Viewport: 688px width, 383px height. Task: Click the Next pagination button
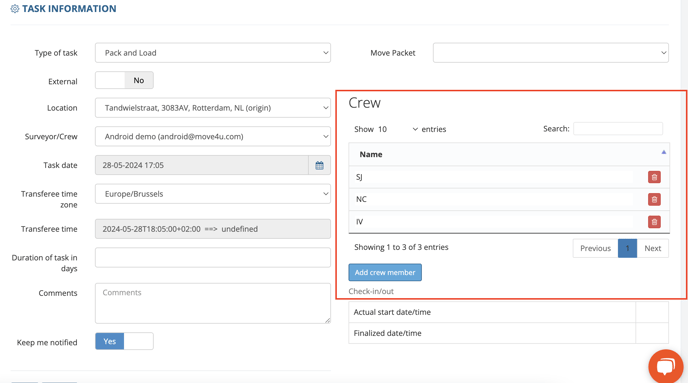652,248
